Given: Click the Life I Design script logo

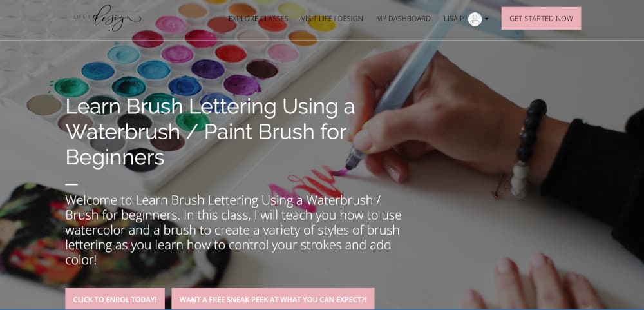Looking at the screenshot, I should coord(107,17).
